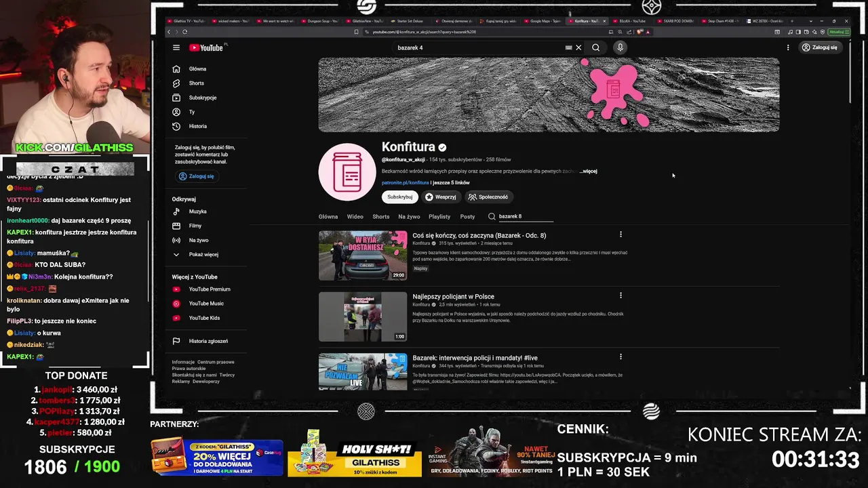Close the active Konfitura browser tab
The width and height of the screenshot is (868, 488).
pyautogui.click(x=604, y=21)
